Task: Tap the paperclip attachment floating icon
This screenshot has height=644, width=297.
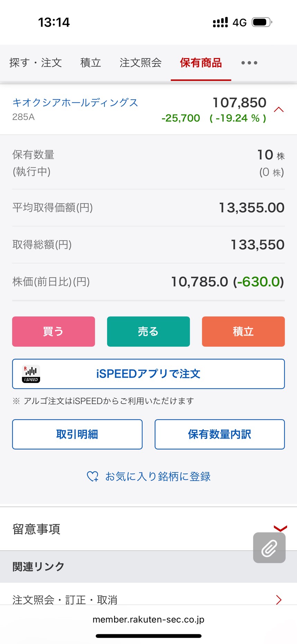Action: (269, 548)
